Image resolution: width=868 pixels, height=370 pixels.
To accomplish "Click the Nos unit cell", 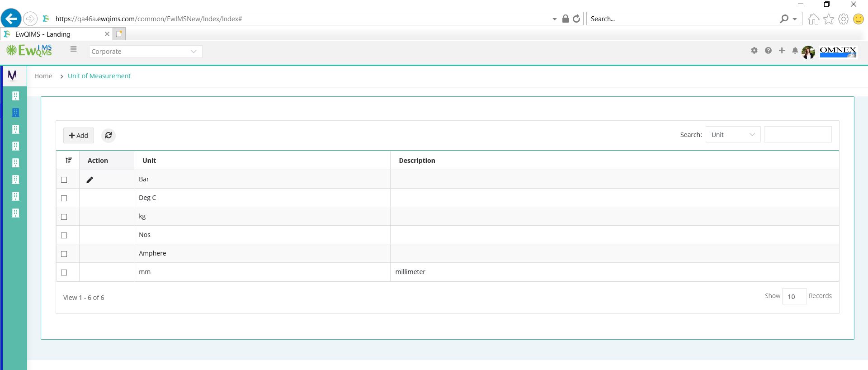I will coord(262,235).
